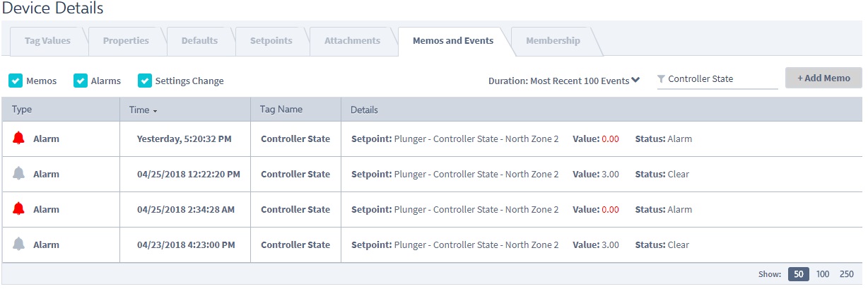
Task: Show 100 entries per page
Action: click(823, 274)
